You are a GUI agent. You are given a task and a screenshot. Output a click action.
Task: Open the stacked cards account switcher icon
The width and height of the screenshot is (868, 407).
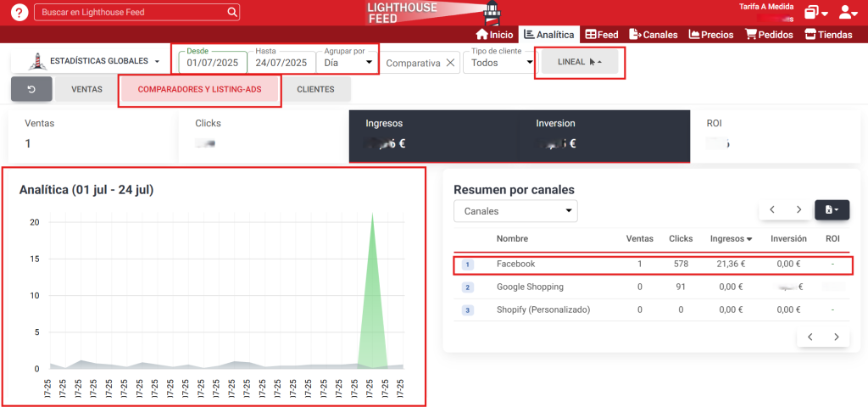point(816,12)
